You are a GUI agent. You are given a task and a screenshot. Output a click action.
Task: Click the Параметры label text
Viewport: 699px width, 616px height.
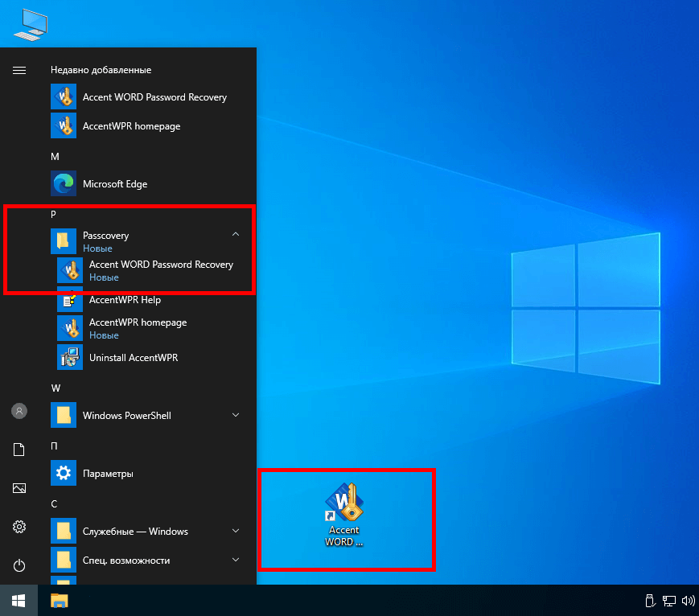tap(108, 474)
